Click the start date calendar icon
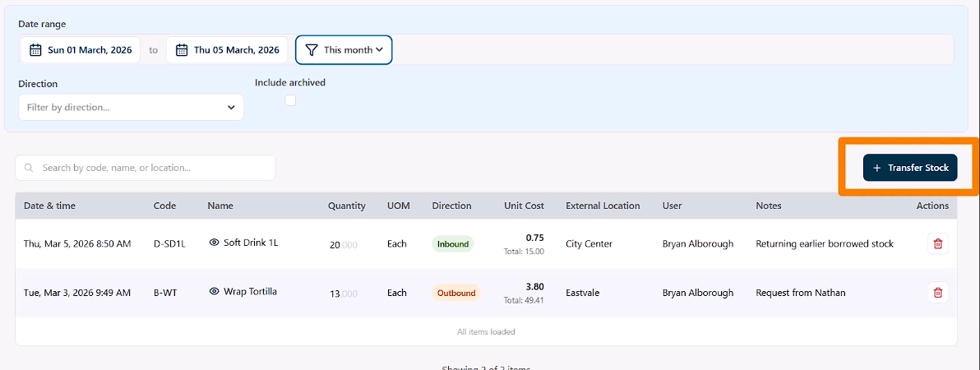Image resolution: width=980 pixels, height=370 pixels. click(35, 50)
